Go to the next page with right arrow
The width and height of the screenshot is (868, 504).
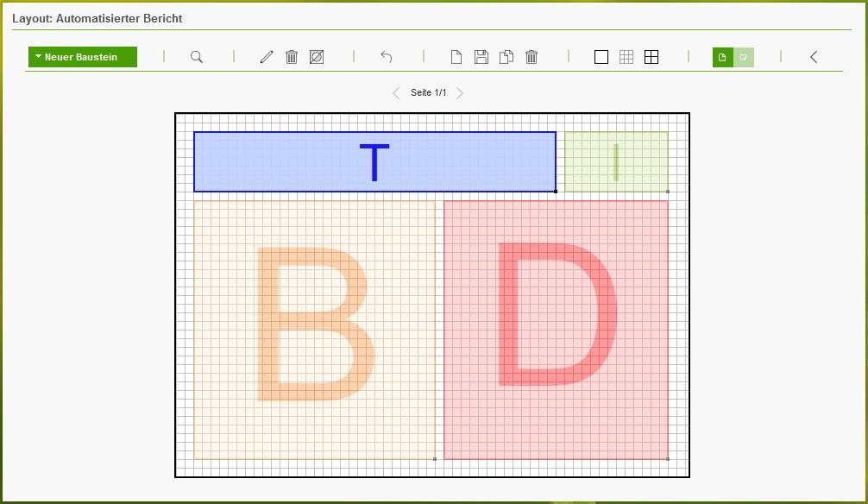[460, 92]
